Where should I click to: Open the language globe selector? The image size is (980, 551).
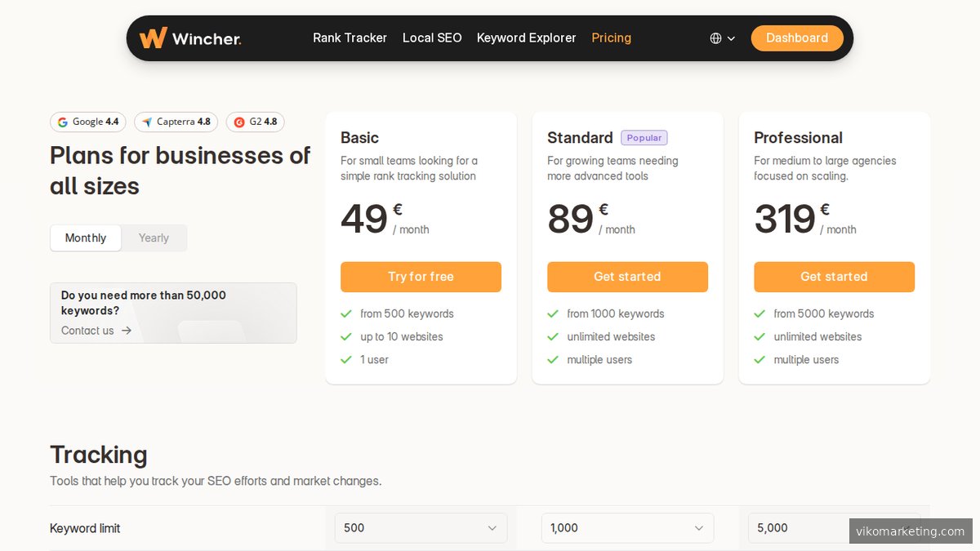[722, 38]
